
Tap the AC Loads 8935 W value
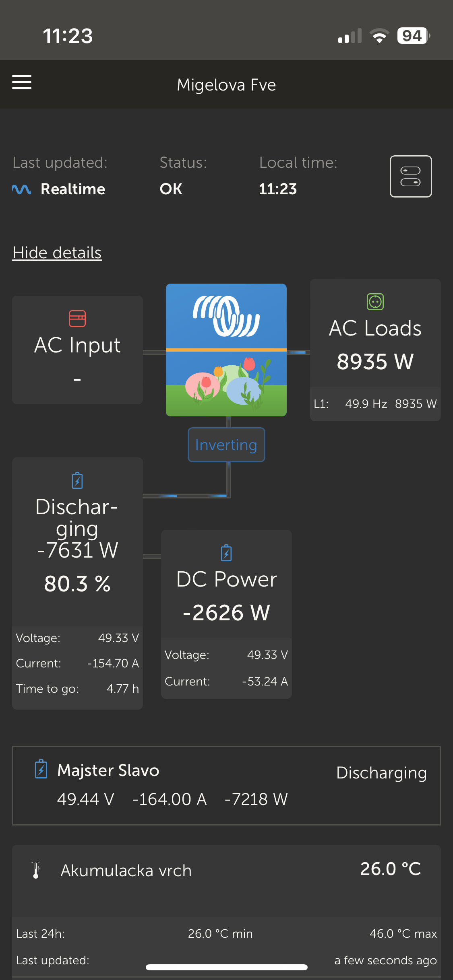click(375, 361)
